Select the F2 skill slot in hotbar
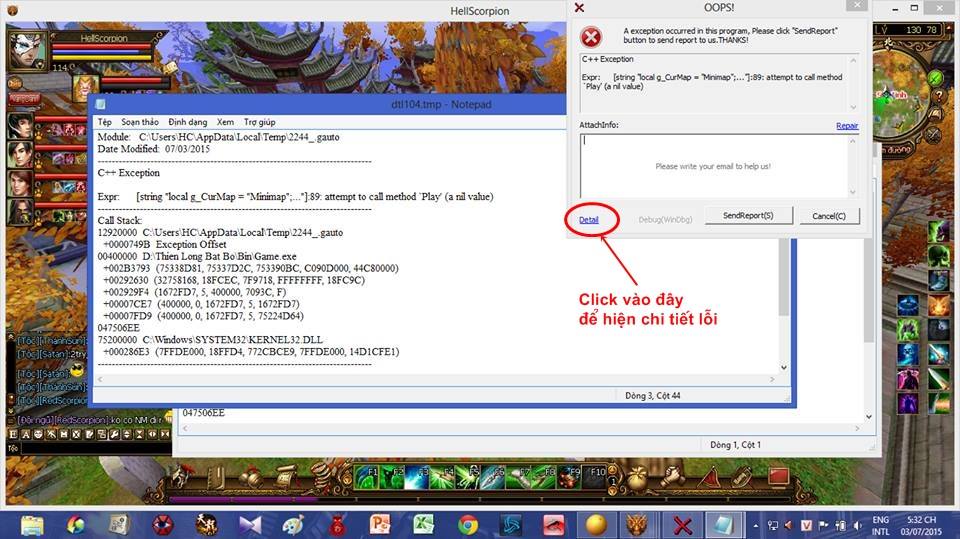Screen dimensions: 960x539 (x=392, y=478)
